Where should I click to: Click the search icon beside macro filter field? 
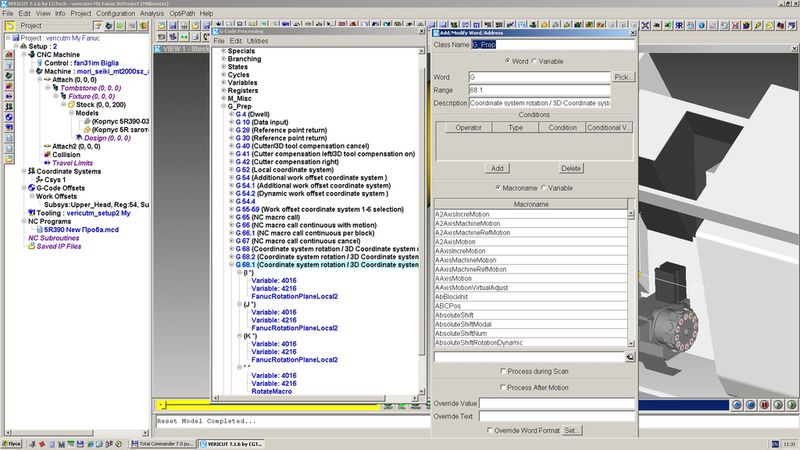click(630, 356)
